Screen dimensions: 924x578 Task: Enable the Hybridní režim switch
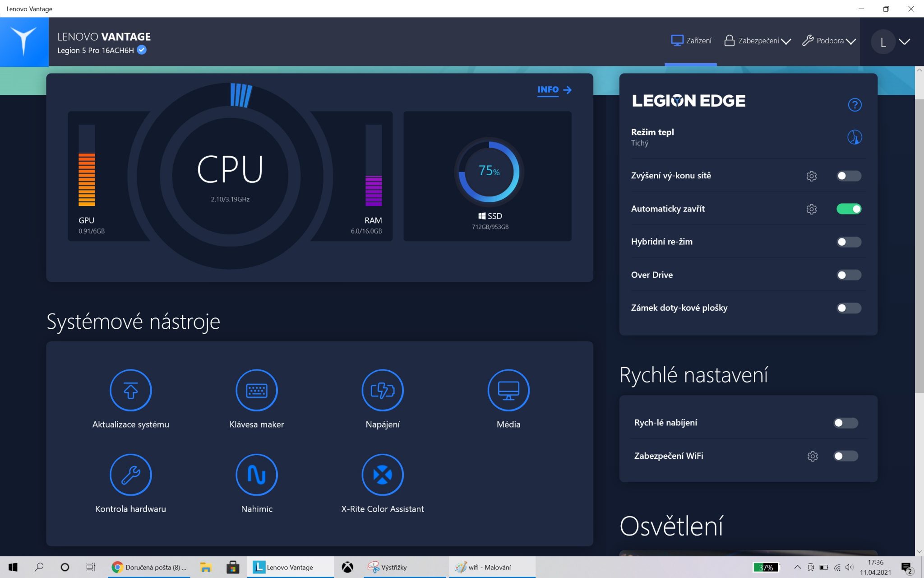849,242
